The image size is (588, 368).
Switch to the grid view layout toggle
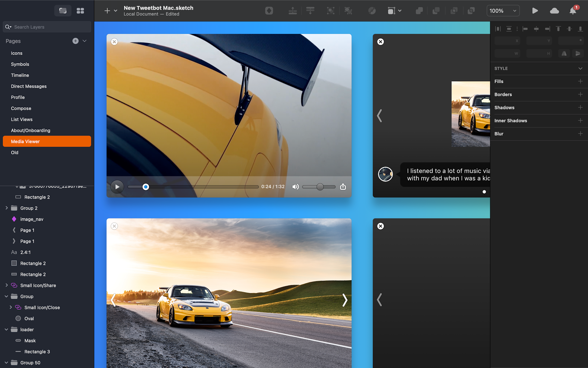pyautogui.click(x=80, y=10)
